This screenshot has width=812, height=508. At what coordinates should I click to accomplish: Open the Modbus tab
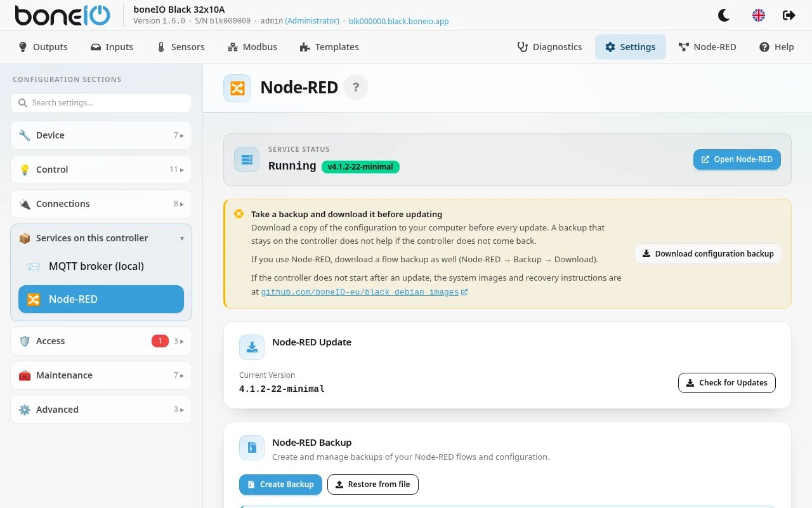point(252,47)
